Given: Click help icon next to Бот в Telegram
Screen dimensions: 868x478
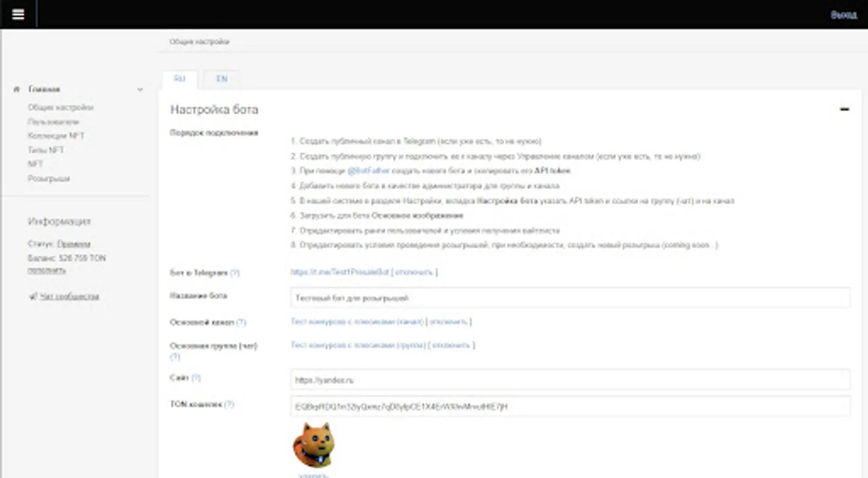Looking at the screenshot, I should [x=235, y=273].
